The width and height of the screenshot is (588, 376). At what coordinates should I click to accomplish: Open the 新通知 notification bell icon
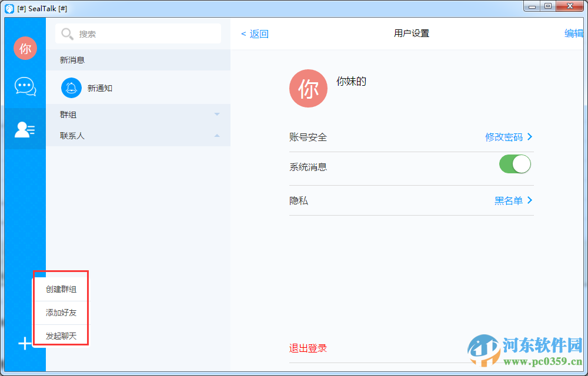71,88
